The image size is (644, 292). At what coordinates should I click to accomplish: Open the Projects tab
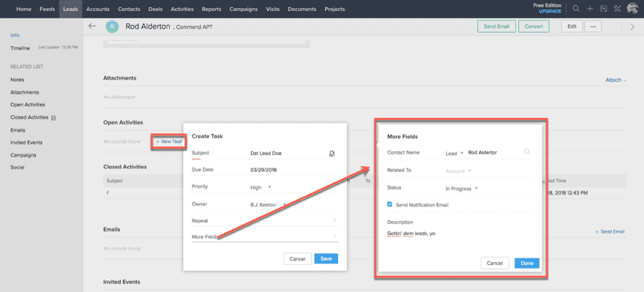pyautogui.click(x=334, y=9)
